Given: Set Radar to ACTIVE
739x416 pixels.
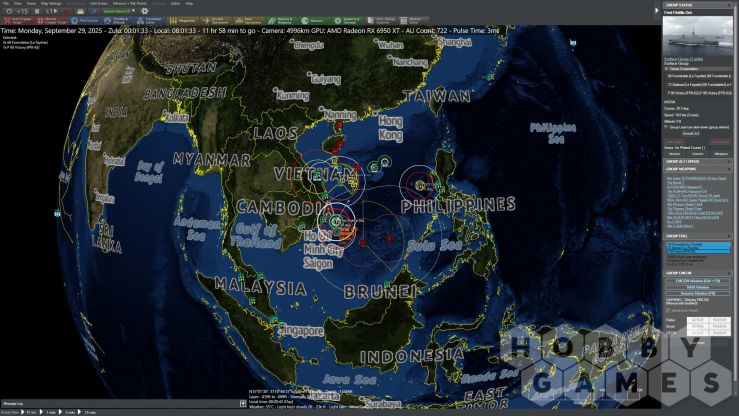Looking at the screenshot, I should [698, 320].
